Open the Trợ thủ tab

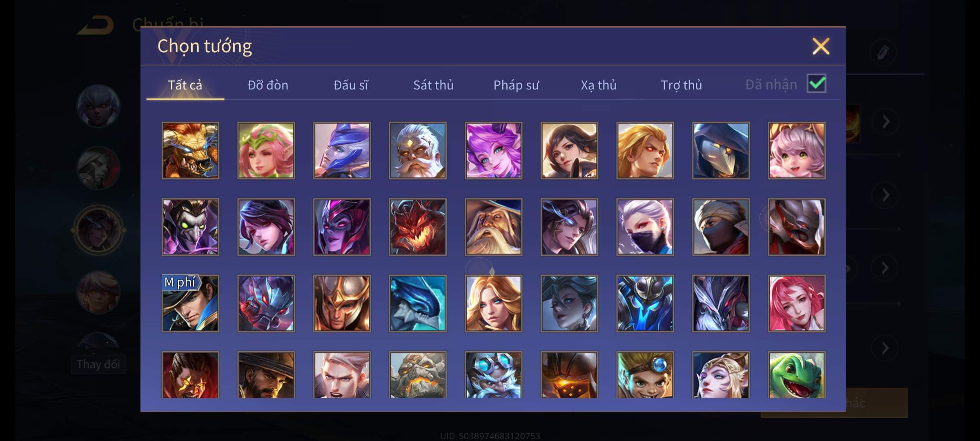(681, 85)
